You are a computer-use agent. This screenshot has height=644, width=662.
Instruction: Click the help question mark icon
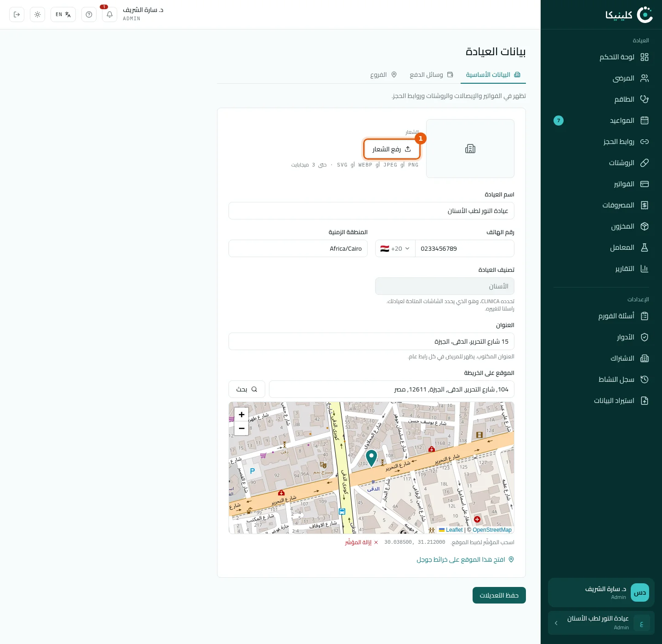89,15
